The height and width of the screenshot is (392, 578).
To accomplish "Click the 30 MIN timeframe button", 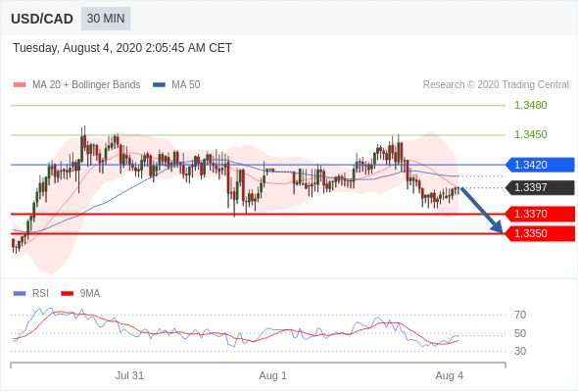I will (106, 19).
